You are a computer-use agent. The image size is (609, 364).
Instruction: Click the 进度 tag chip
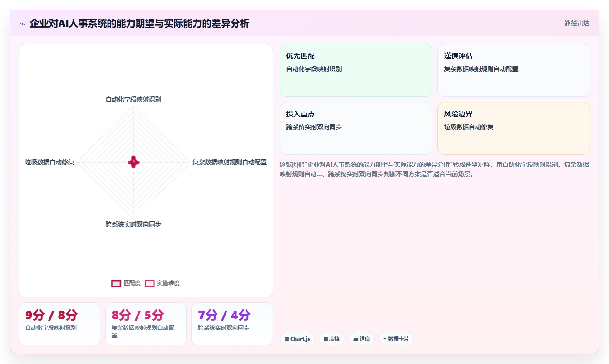pos(362,339)
